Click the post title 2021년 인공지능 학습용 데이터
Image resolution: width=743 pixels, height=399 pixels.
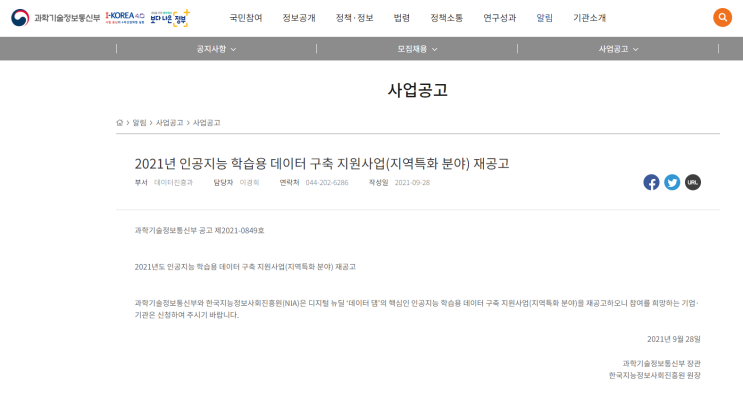(322, 163)
